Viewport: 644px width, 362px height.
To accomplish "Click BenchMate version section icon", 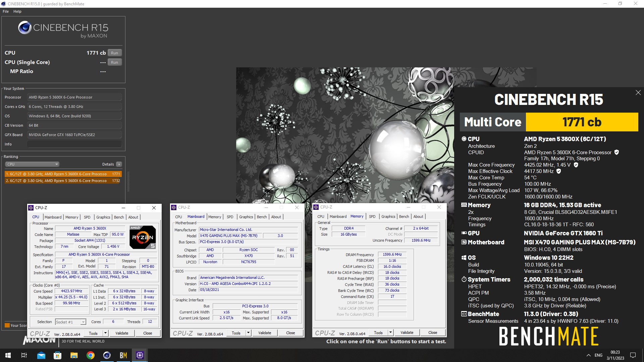I will point(464,314).
